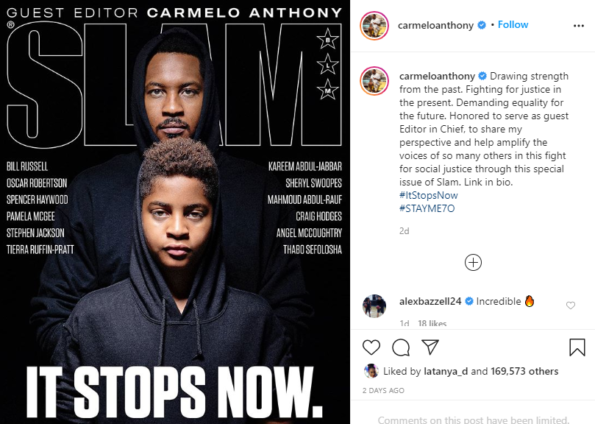The image size is (595, 424).
Task: Open the comment bubble icon
Action: tap(401, 347)
